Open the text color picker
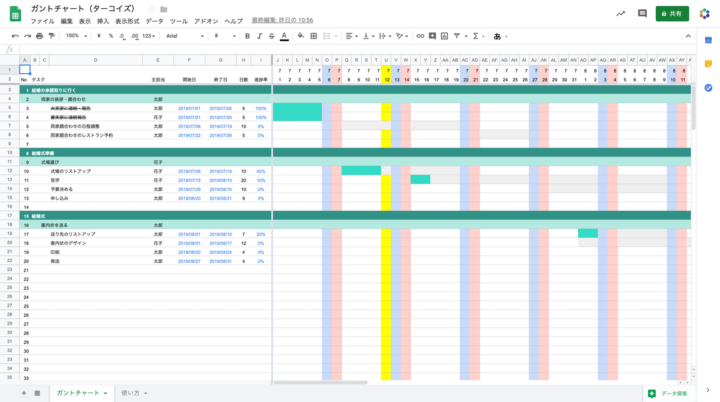The height and width of the screenshot is (402, 720). [x=284, y=35]
